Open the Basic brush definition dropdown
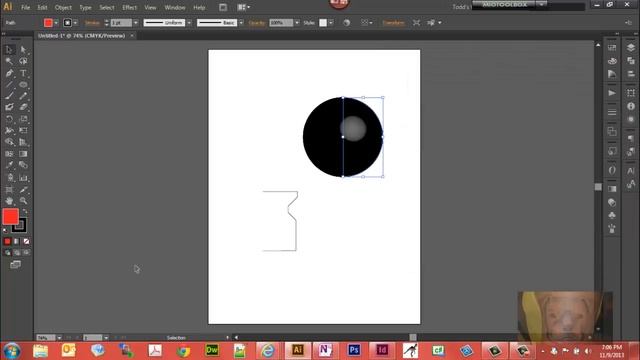The width and height of the screenshot is (640, 360). (x=241, y=23)
